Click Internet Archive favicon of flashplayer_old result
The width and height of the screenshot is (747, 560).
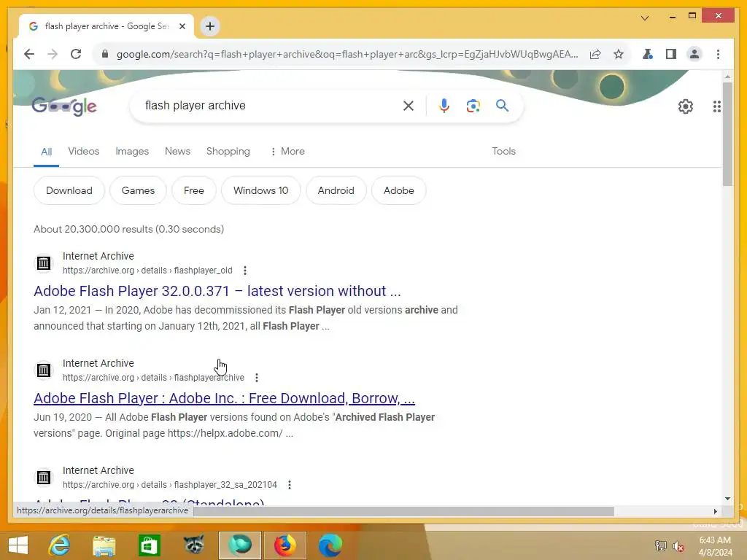tap(43, 262)
